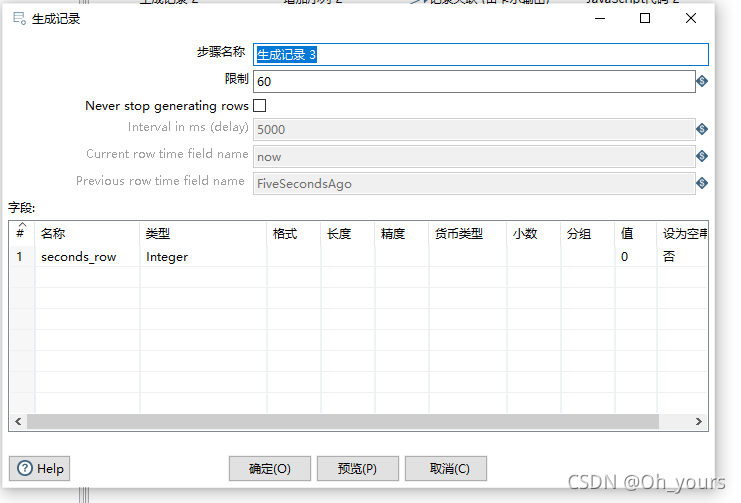Minimize the 生成记录 dialog window
741x503 pixels.
click(600, 18)
